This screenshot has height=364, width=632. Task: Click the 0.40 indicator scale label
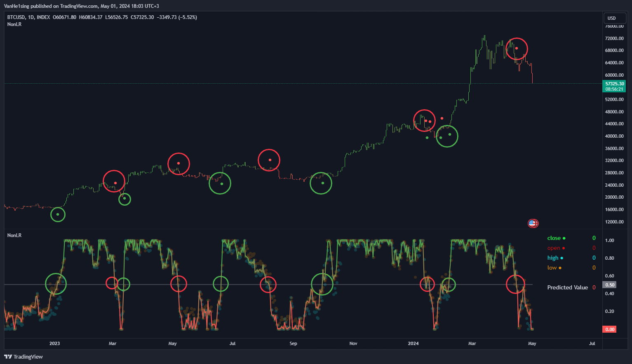point(609,294)
